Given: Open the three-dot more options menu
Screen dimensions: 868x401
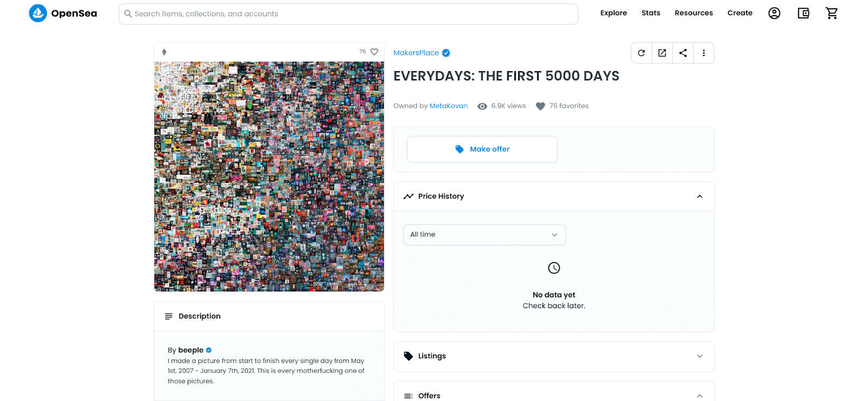Looking at the screenshot, I should tap(704, 53).
